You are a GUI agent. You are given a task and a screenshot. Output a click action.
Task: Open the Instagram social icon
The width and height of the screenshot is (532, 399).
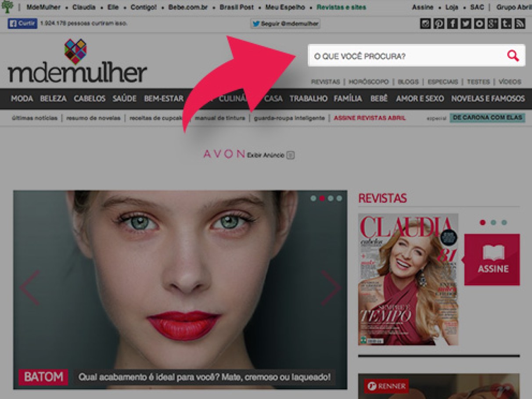tap(425, 24)
